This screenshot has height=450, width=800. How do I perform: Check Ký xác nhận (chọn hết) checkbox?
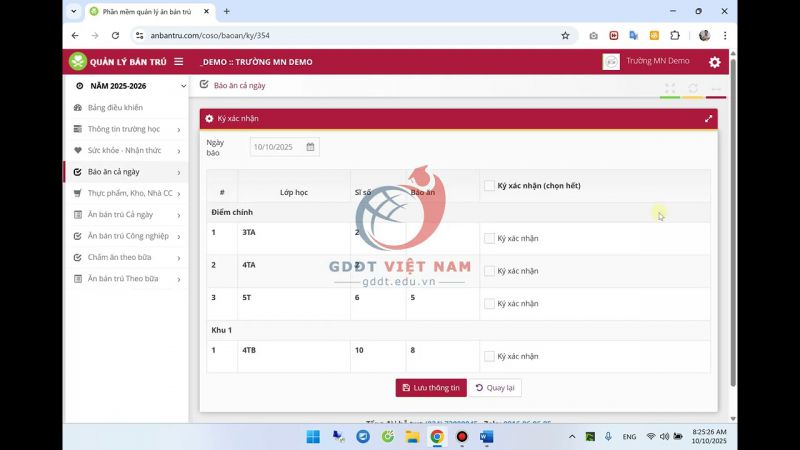click(489, 186)
